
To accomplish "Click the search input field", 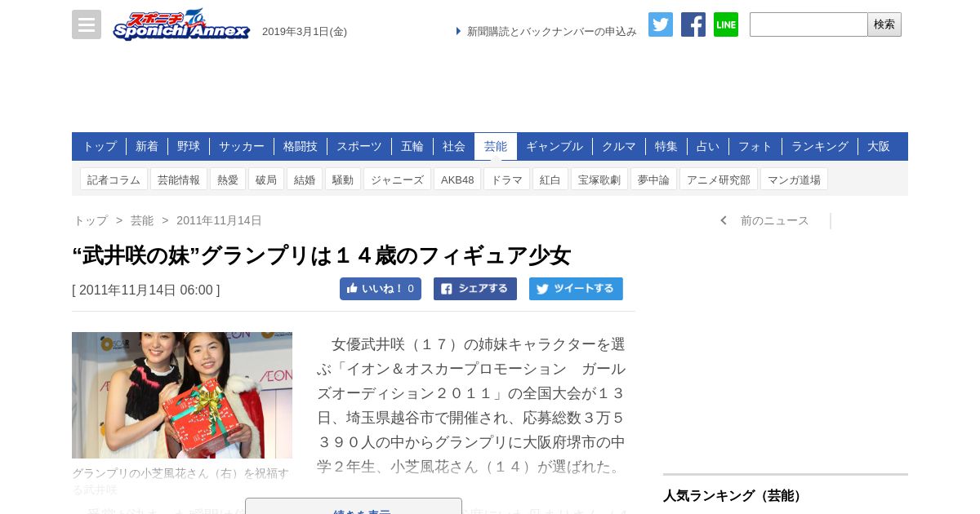I will click(x=808, y=24).
